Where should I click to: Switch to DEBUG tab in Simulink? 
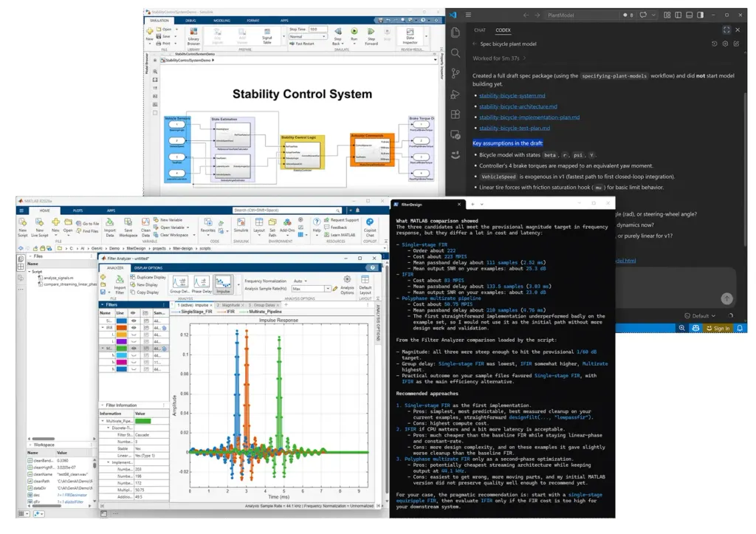click(x=190, y=21)
